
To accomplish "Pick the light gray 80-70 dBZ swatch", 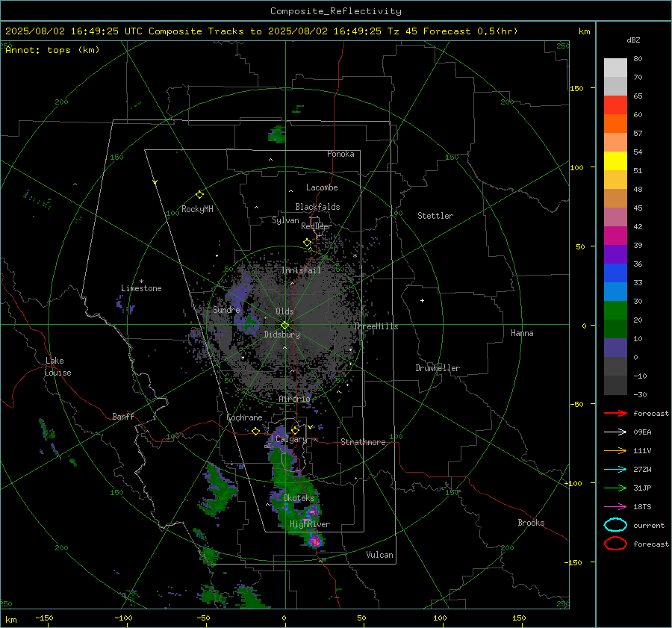I will [615, 68].
